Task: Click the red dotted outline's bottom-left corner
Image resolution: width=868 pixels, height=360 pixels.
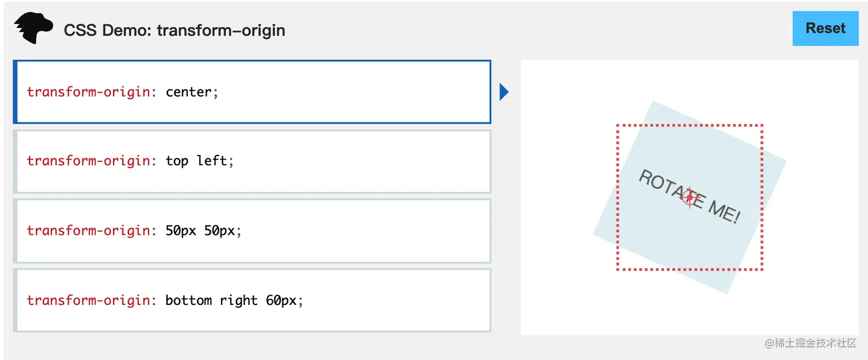Action: pyautogui.click(x=618, y=269)
